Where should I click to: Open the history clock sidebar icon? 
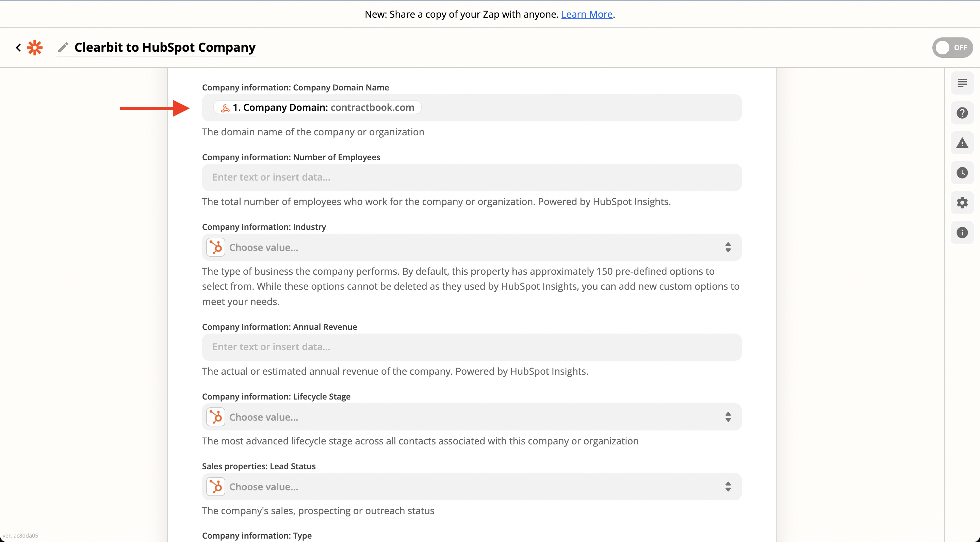962,173
